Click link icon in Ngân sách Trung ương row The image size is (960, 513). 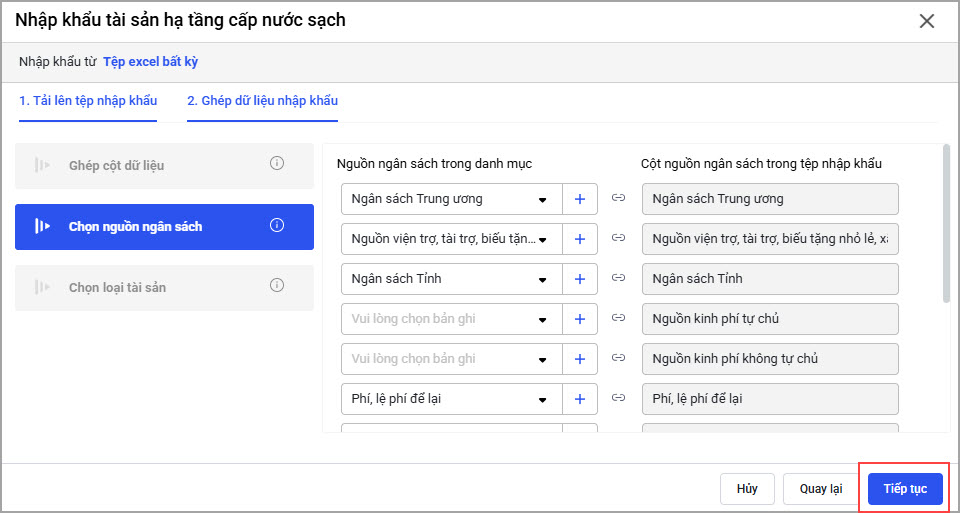point(619,199)
